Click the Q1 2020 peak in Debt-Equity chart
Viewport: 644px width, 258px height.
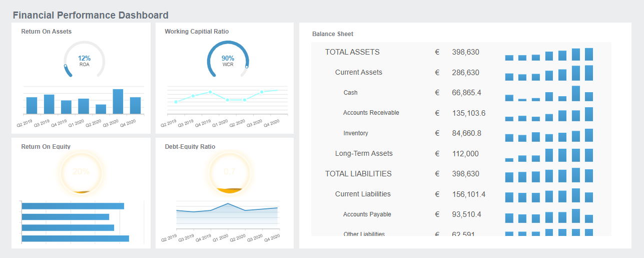click(228, 204)
